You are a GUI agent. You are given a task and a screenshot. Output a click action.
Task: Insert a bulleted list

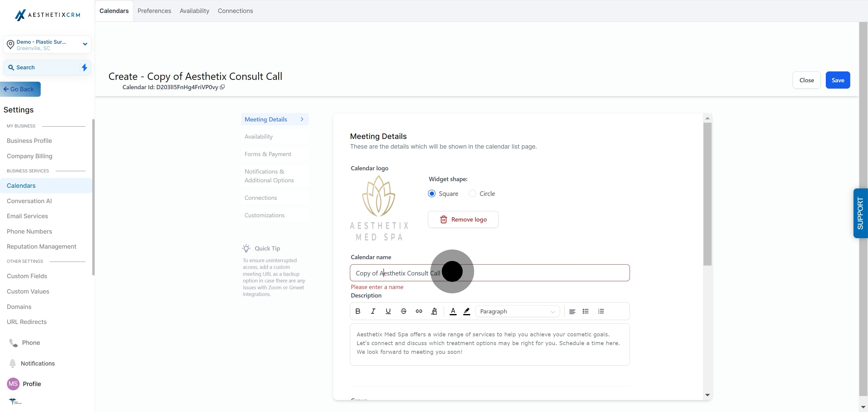coord(586,311)
